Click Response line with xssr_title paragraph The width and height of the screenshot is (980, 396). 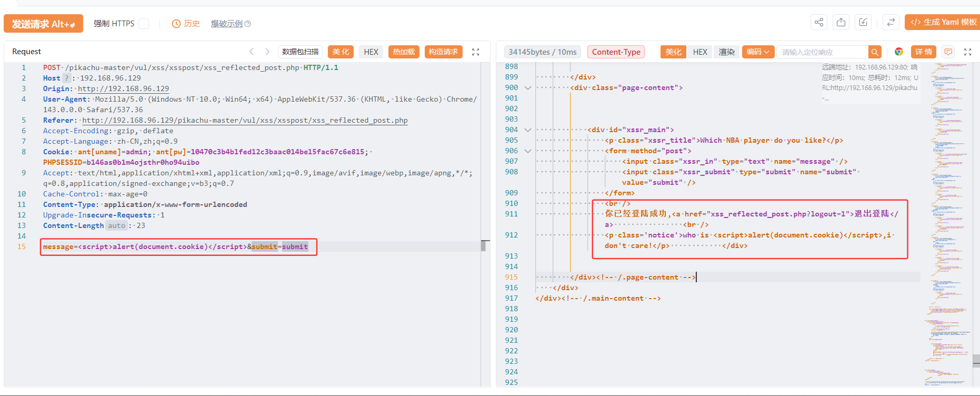tap(724, 140)
